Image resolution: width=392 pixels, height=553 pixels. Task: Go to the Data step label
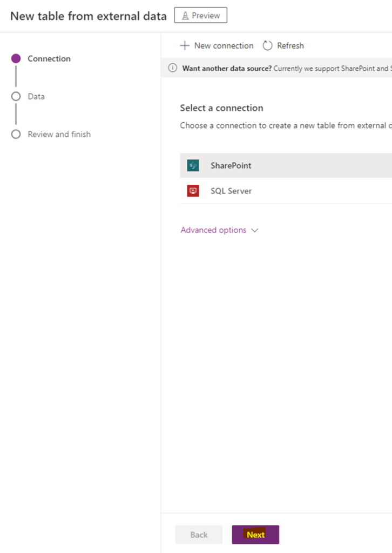(36, 96)
